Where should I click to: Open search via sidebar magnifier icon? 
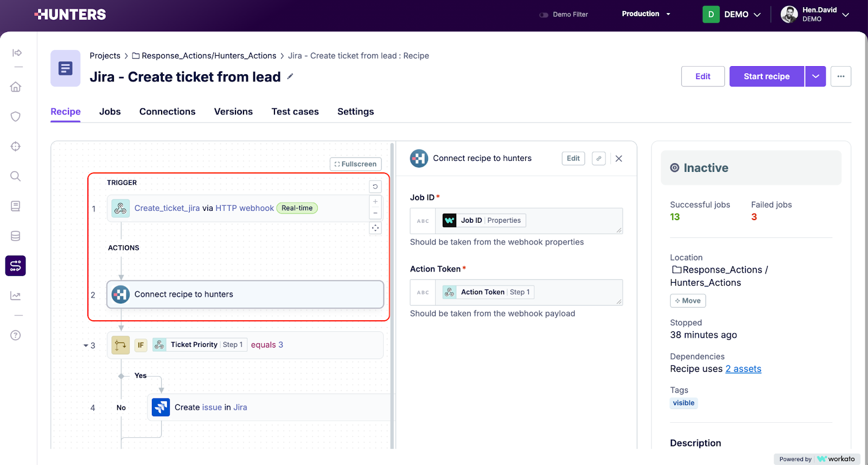(x=16, y=176)
